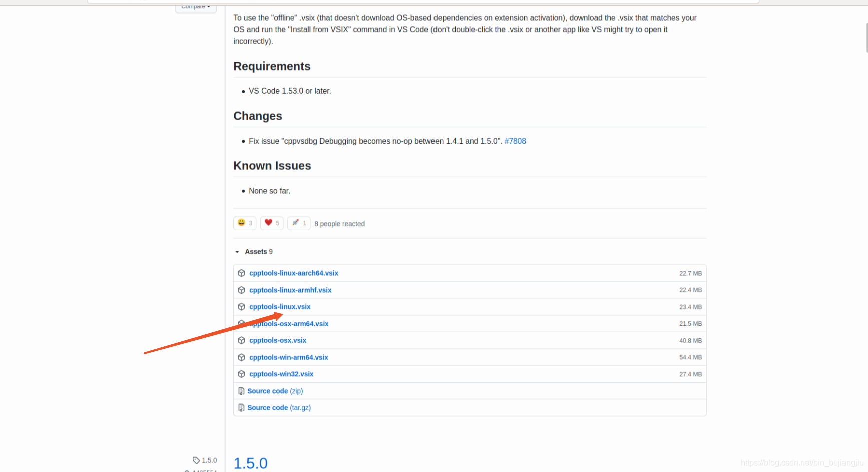Click the 'Requirements' heading
This screenshot has width=868, height=472.
pyautogui.click(x=272, y=66)
